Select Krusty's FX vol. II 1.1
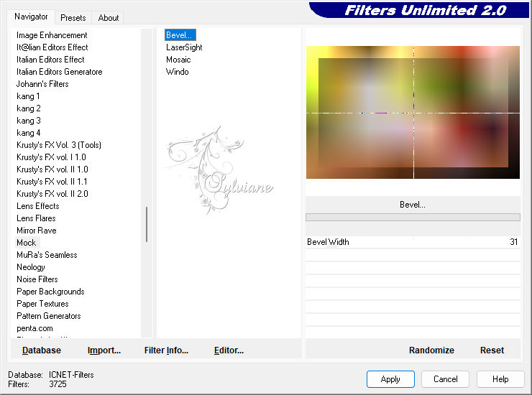 (x=52, y=182)
